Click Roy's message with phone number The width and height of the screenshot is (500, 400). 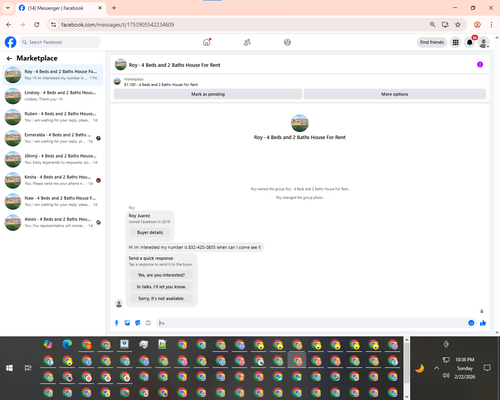click(195, 247)
